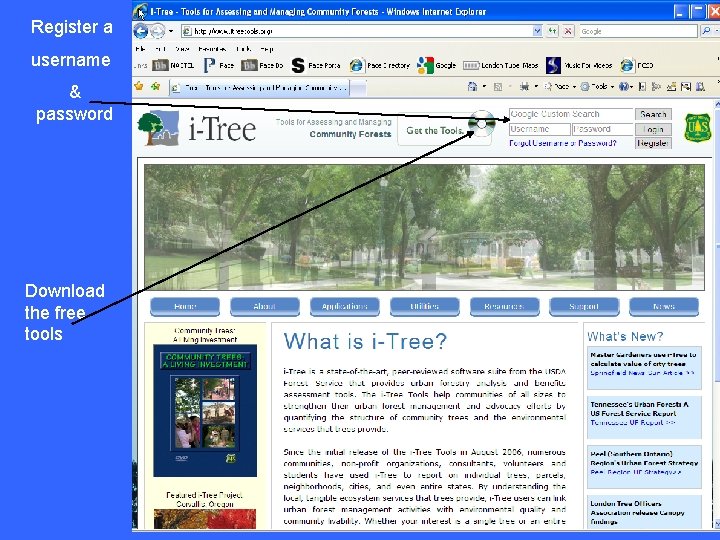This screenshot has height=540, width=720.
Task: Open the dropdown arrow next to Print icon
Action: tap(536, 86)
